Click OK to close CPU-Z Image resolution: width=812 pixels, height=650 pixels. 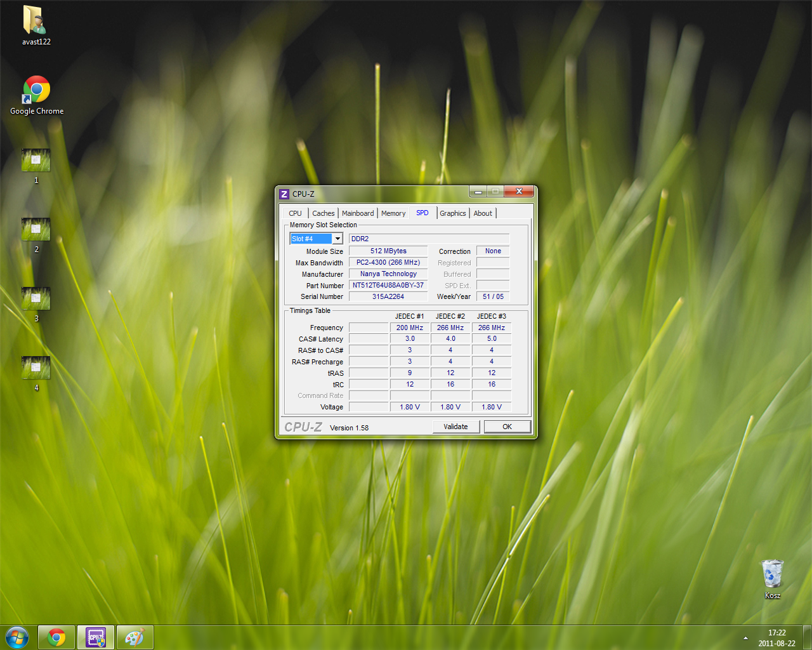pyautogui.click(x=507, y=427)
